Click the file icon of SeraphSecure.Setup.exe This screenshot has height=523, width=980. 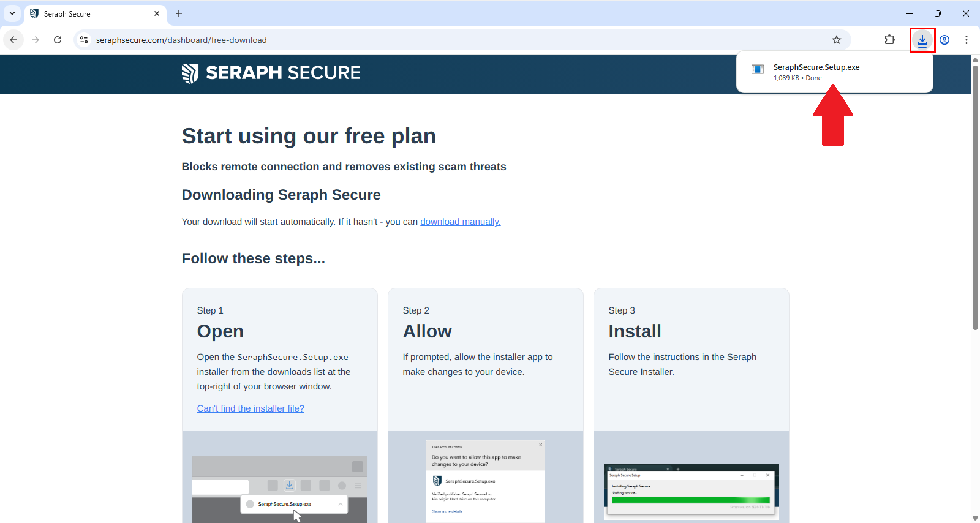(758, 69)
